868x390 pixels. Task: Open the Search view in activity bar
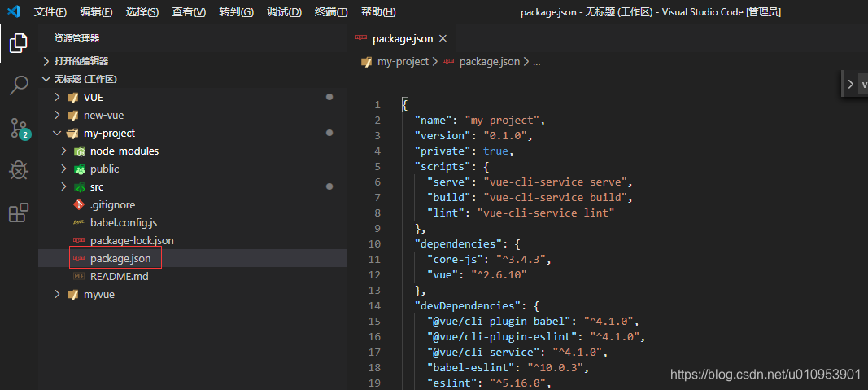(x=18, y=85)
